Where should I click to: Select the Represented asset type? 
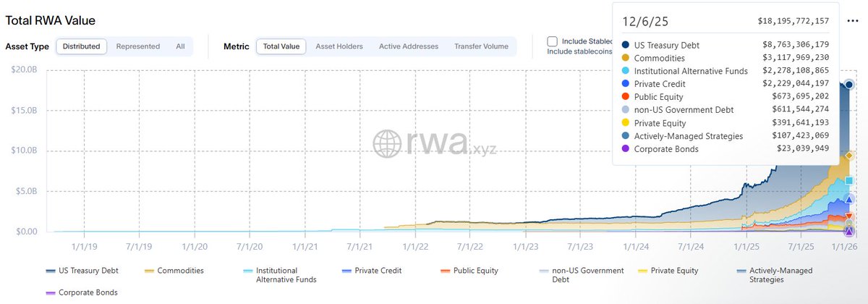[x=137, y=46]
